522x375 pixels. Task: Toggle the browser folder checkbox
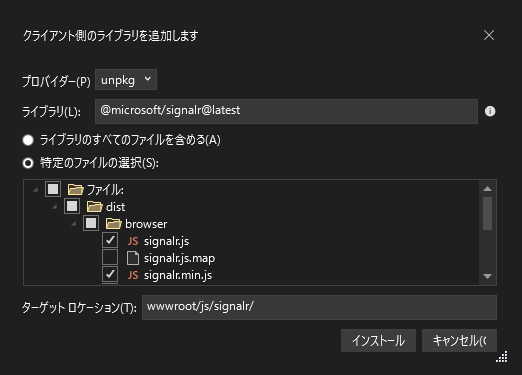pyautogui.click(x=91, y=223)
